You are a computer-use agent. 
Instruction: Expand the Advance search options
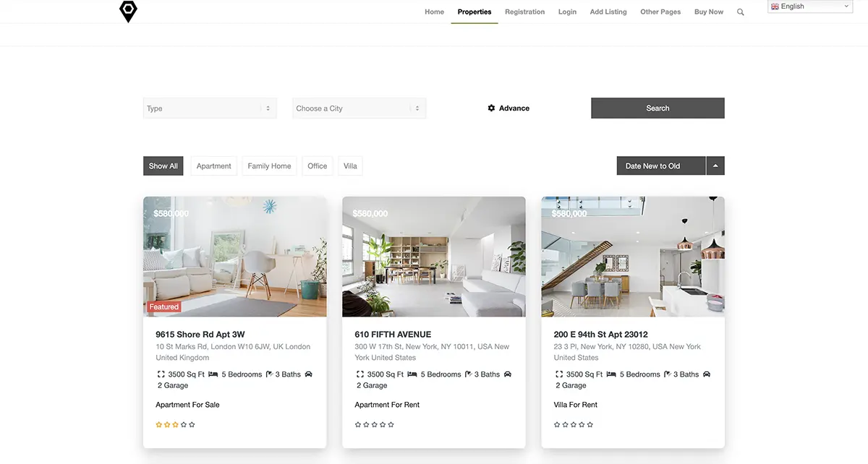(x=509, y=108)
